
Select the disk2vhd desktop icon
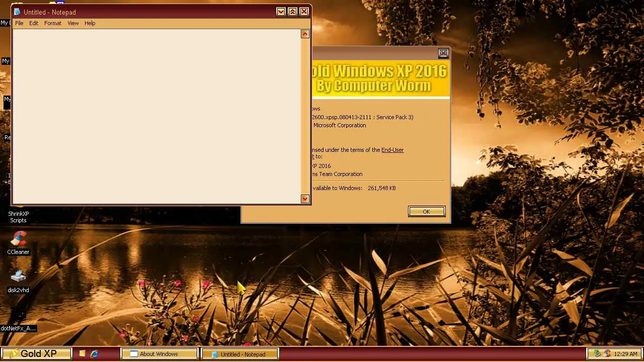(18, 282)
